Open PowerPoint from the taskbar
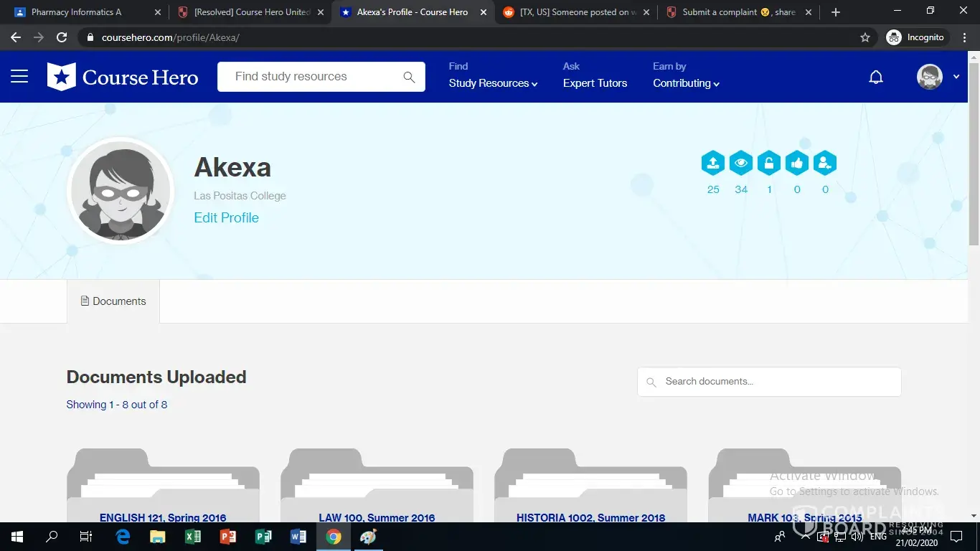Screen dimensions: 980x551 click(228, 537)
